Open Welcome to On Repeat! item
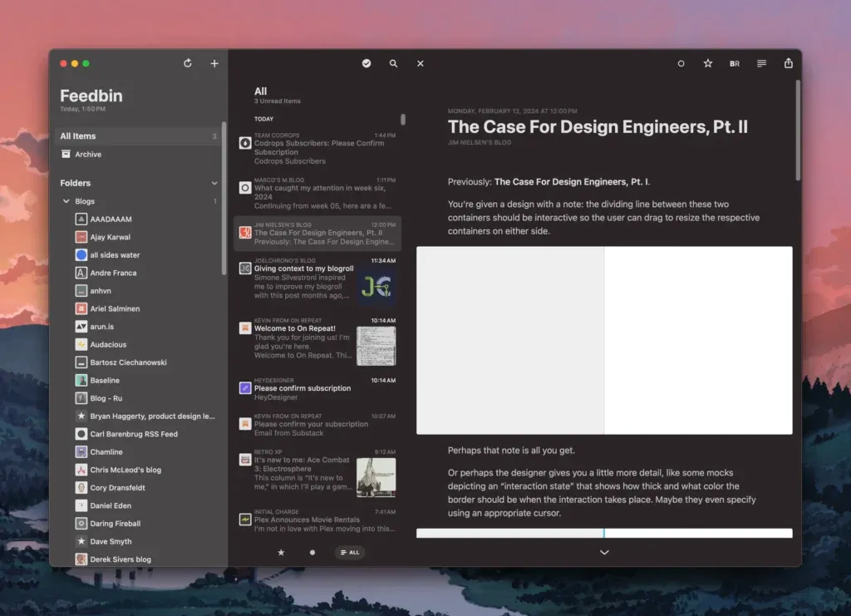Viewport: 851px width, 616px height. click(317, 341)
